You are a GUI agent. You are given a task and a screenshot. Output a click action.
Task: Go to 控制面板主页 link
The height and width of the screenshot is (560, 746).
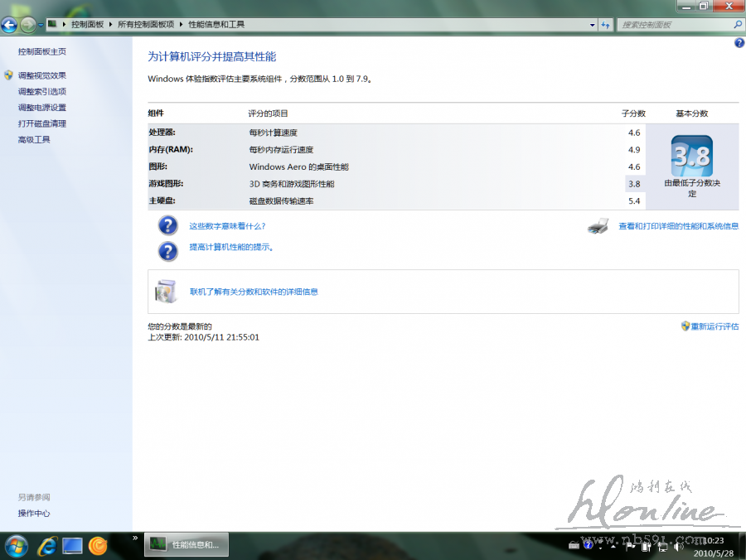(x=42, y=51)
